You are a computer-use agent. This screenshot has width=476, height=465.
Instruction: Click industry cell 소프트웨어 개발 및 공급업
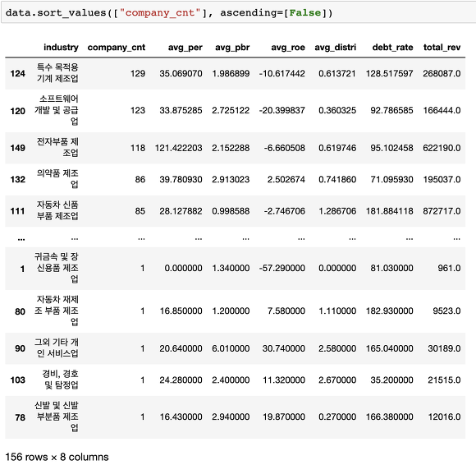pyautogui.click(x=57, y=110)
